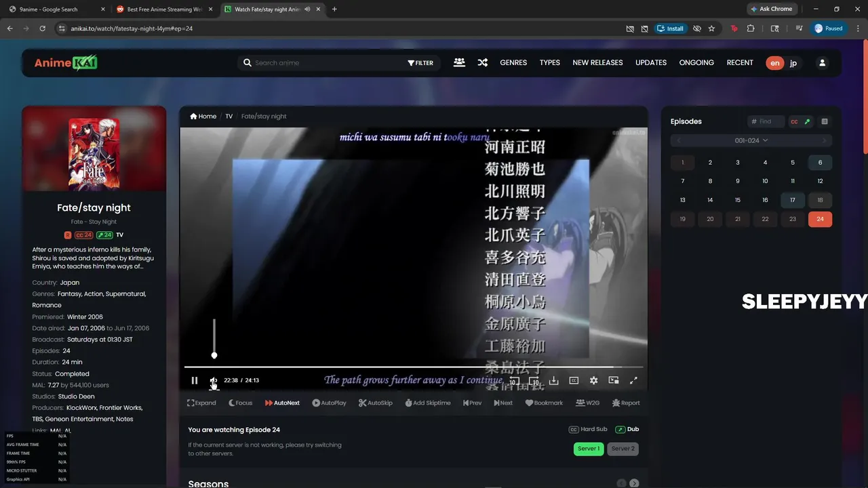Screen dimensions: 868x488
Task: Click the player download icon
Action: point(554,381)
